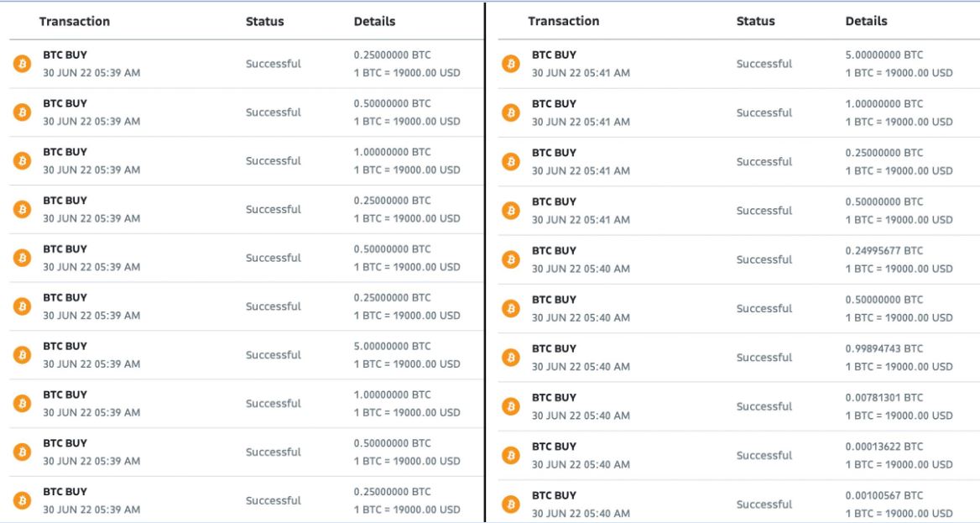This screenshot has width=980, height=523.
Task: Click Successful status of the 0.99894743 BTC row
Action: pos(764,358)
